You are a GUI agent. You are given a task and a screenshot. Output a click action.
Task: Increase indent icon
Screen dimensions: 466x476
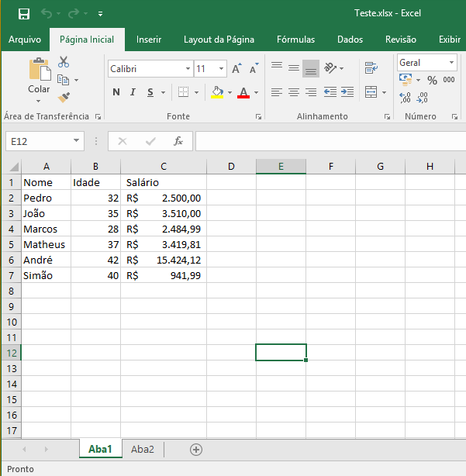[347, 92]
